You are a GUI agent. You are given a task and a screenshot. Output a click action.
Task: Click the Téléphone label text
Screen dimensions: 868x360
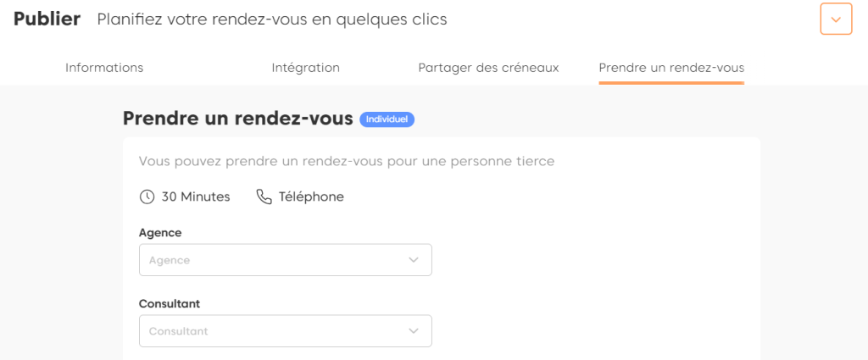coord(311,197)
